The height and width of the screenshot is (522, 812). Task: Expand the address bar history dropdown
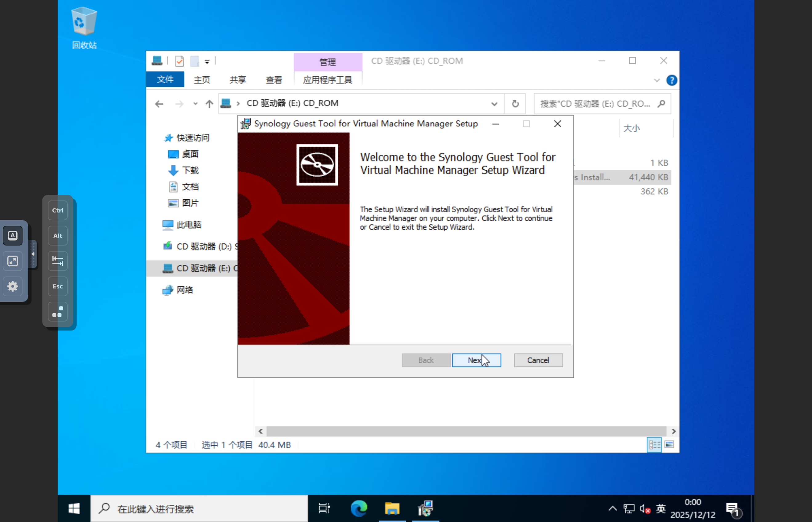pyautogui.click(x=494, y=104)
